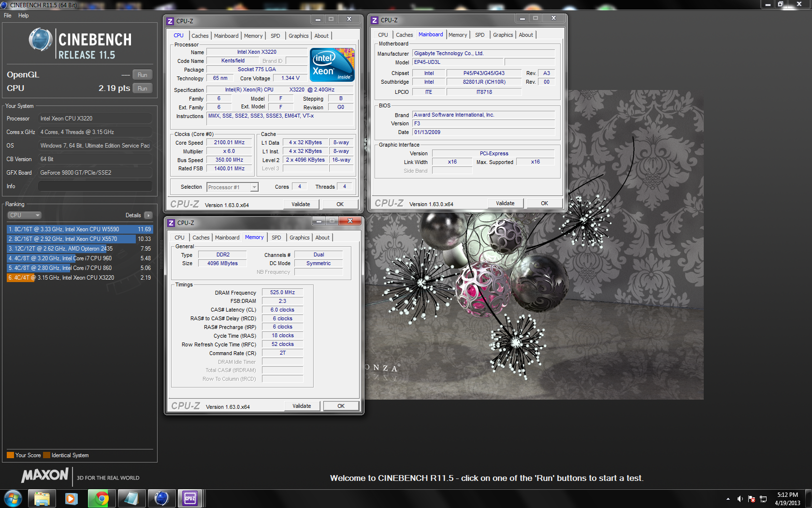Click Validate in Memory window
Viewport: 812px width, 508px height.
(302, 406)
